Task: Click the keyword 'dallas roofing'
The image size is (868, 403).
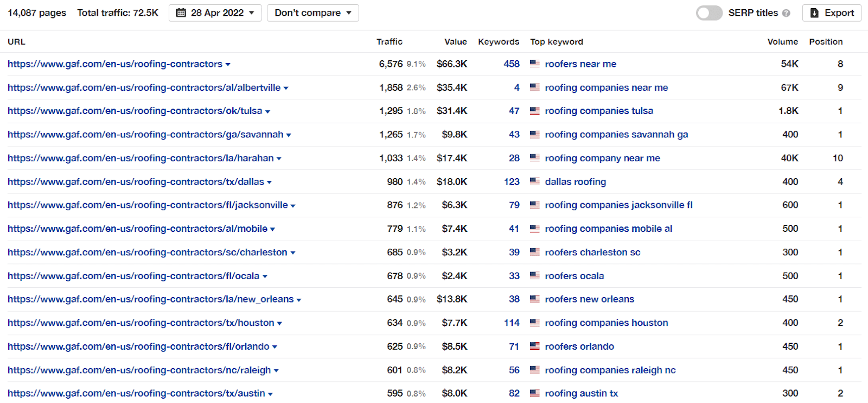Action: [576, 182]
